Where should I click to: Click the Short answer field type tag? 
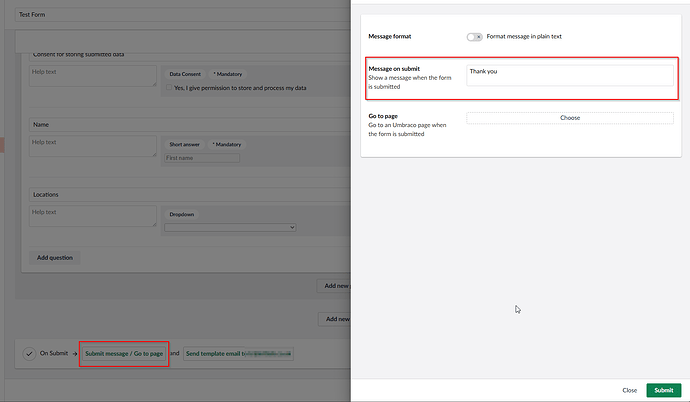185,145
